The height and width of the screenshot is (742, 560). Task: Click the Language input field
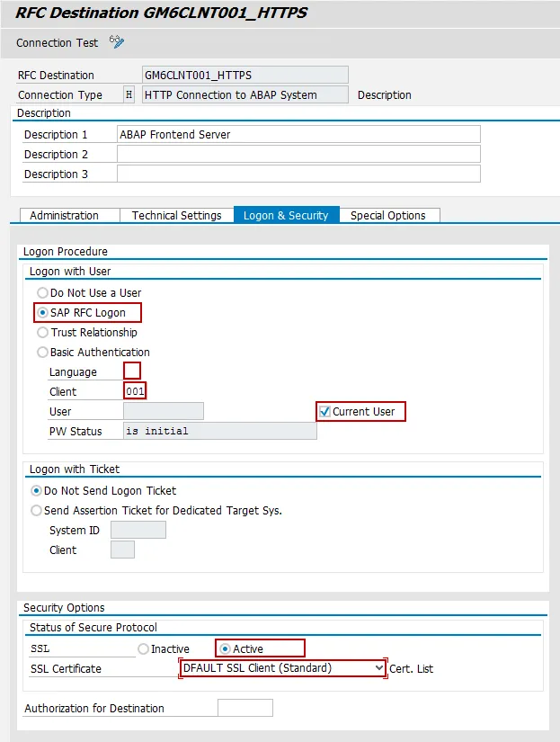click(132, 371)
